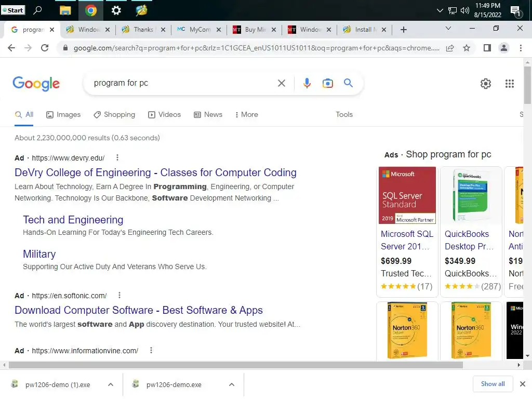Open Tech and Engineering sitelink
Image resolution: width=532 pixels, height=399 pixels.
pyautogui.click(x=73, y=220)
